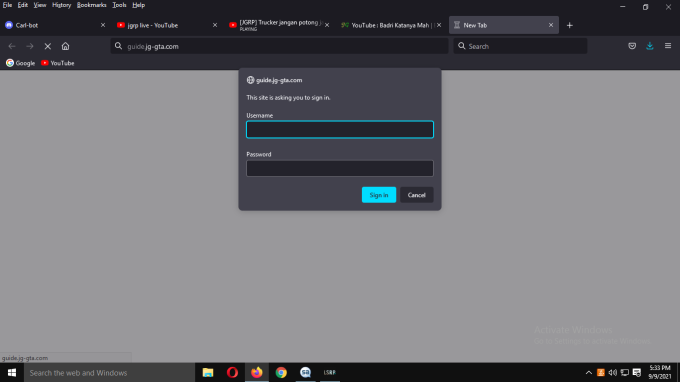
Task: Close the Carl-bot tab
Action: point(103,25)
